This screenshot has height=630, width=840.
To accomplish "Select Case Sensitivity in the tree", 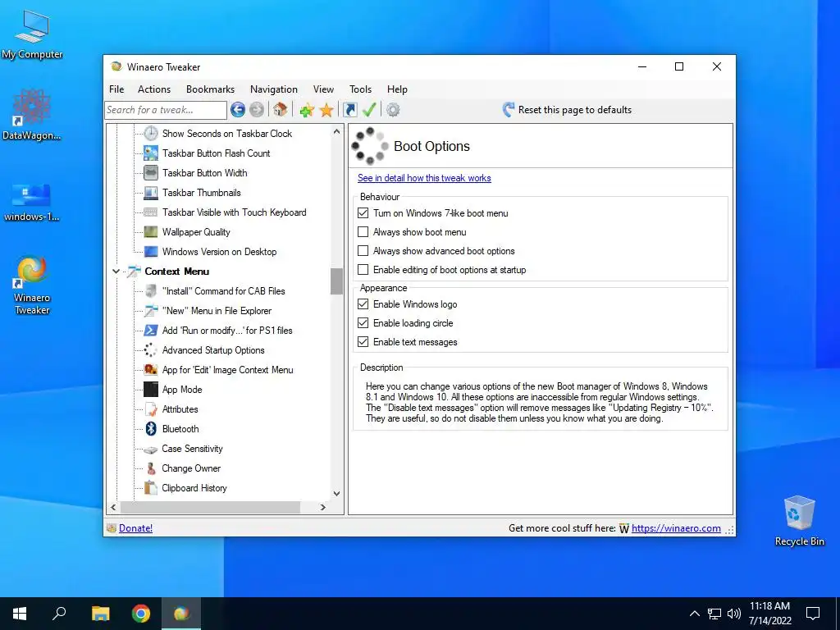I will 192,449.
